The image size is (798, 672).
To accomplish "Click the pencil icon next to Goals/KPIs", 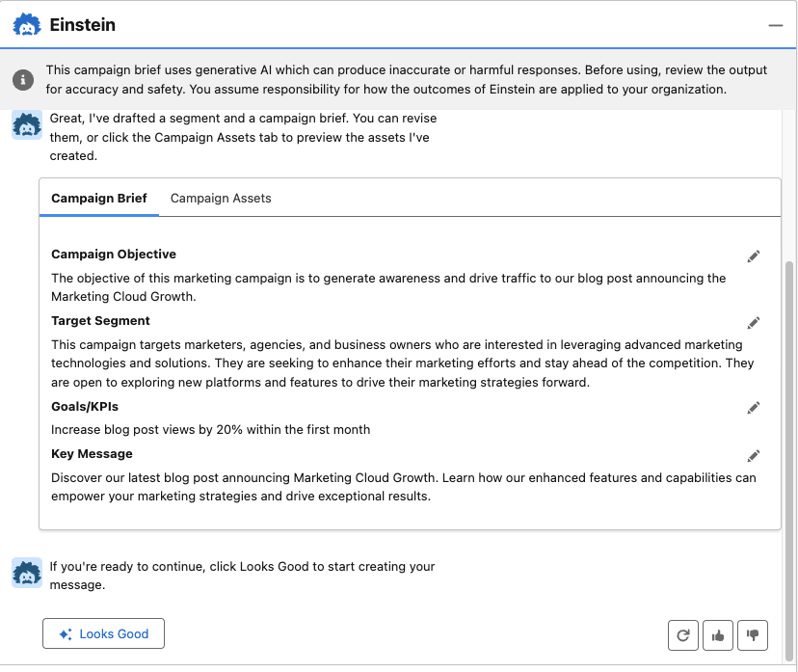I will tap(754, 408).
